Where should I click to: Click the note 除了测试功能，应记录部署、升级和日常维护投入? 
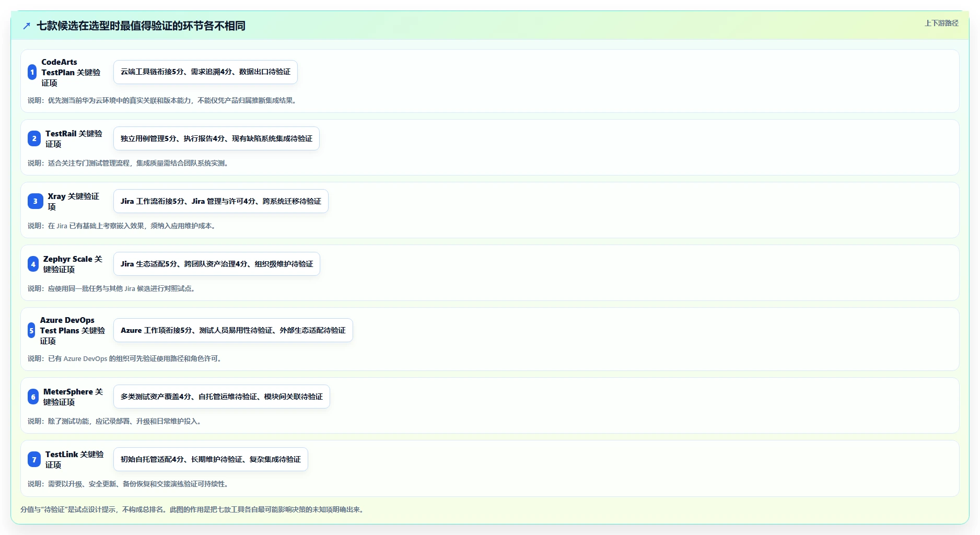115,421
